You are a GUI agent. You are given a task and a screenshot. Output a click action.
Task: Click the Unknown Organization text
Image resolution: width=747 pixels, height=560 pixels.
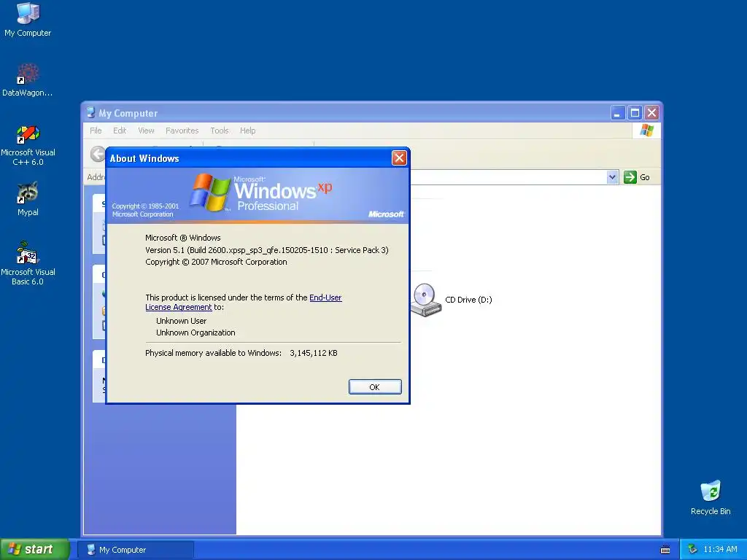pyautogui.click(x=196, y=332)
